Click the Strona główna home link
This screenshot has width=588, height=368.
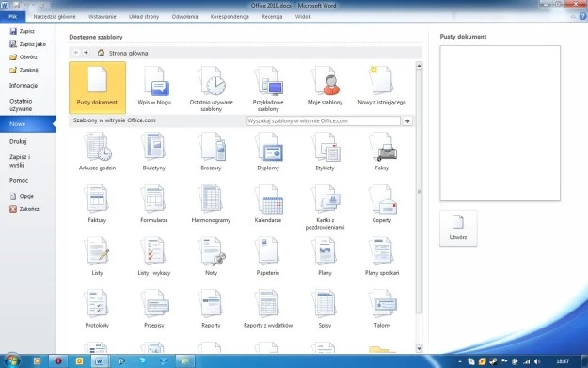pyautogui.click(x=122, y=53)
